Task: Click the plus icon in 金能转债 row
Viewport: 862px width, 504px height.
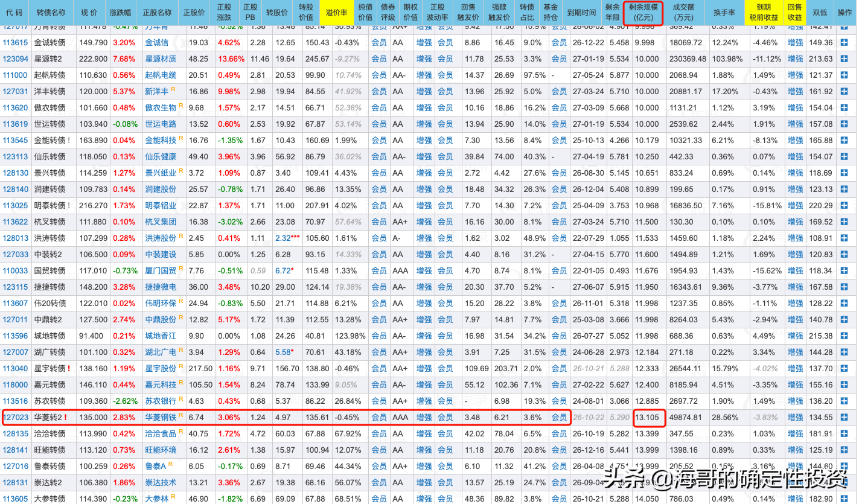Action: coord(844,140)
